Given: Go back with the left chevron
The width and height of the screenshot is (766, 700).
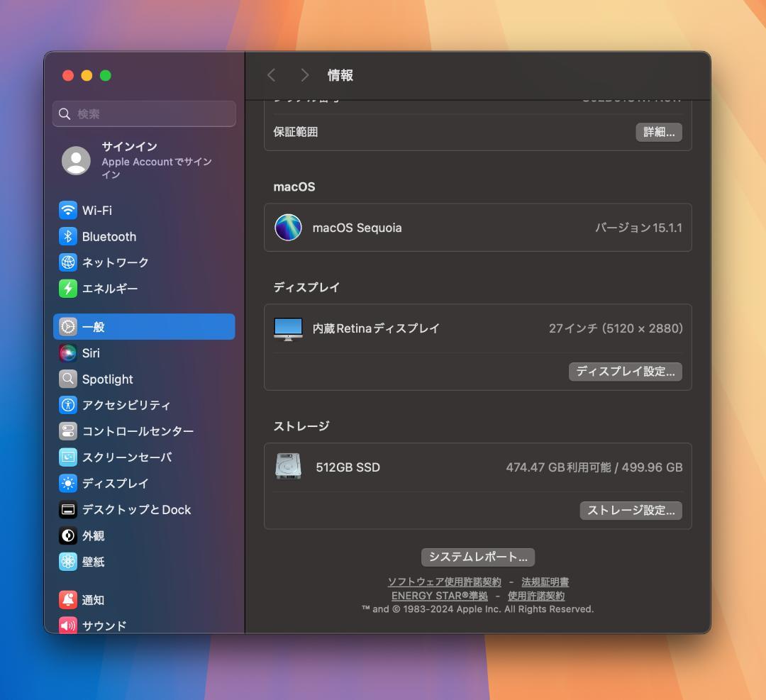Looking at the screenshot, I should pyautogui.click(x=272, y=75).
